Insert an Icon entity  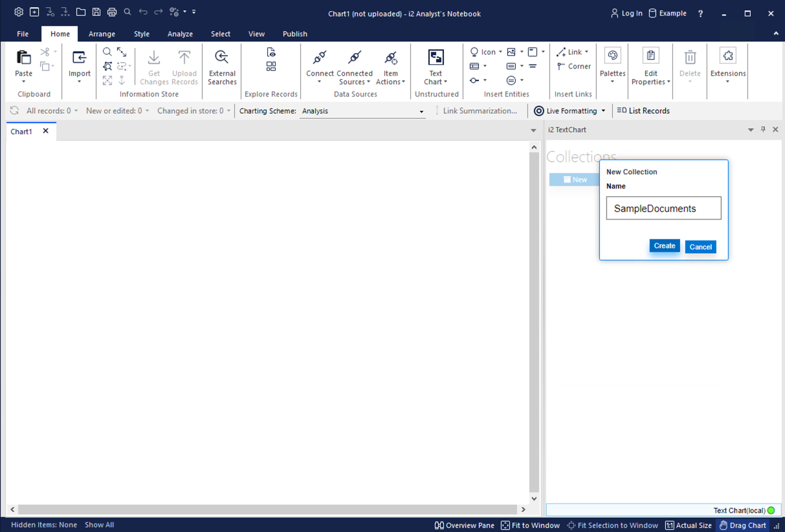(x=483, y=52)
